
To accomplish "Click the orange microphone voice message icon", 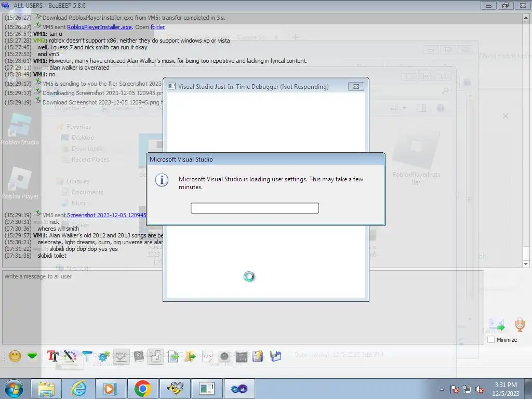I will 520,325.
